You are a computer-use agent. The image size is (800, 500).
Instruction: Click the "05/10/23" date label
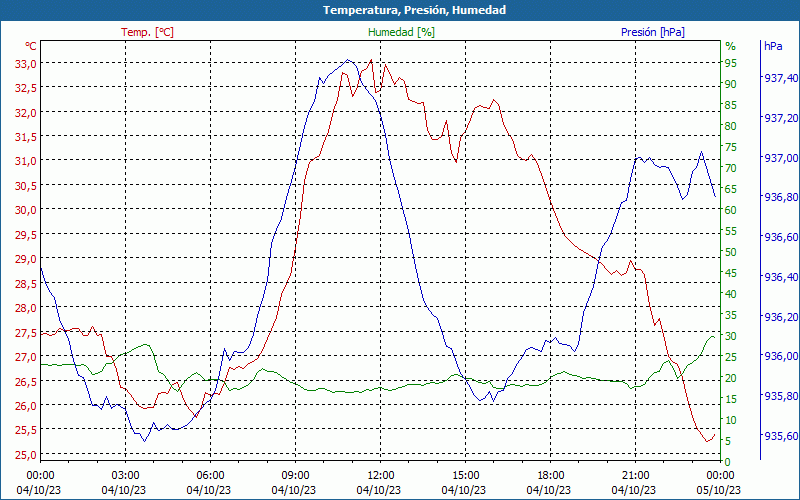[718, 490]
